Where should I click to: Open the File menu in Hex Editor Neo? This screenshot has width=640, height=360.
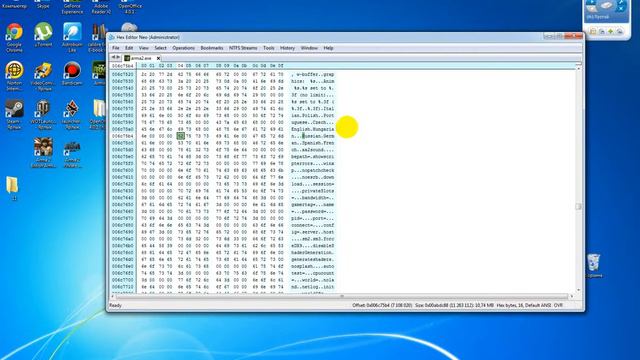tap(116, 48)
